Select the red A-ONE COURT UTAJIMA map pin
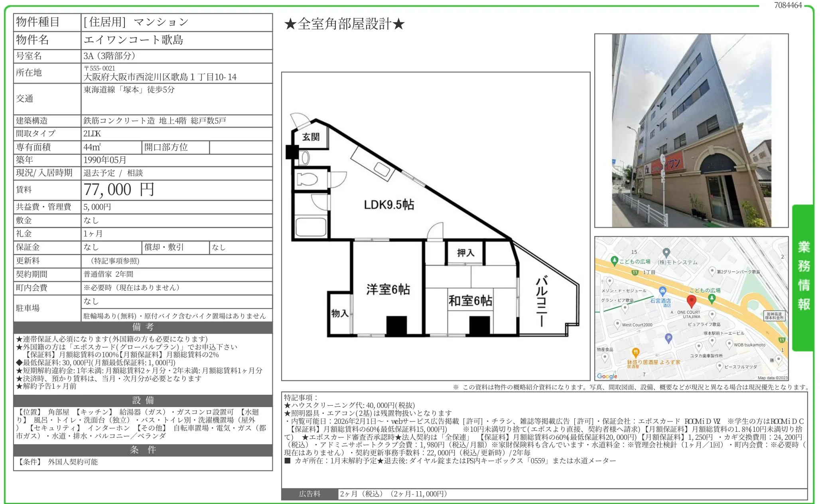The image size is (820, 504). tap(692, 300)
